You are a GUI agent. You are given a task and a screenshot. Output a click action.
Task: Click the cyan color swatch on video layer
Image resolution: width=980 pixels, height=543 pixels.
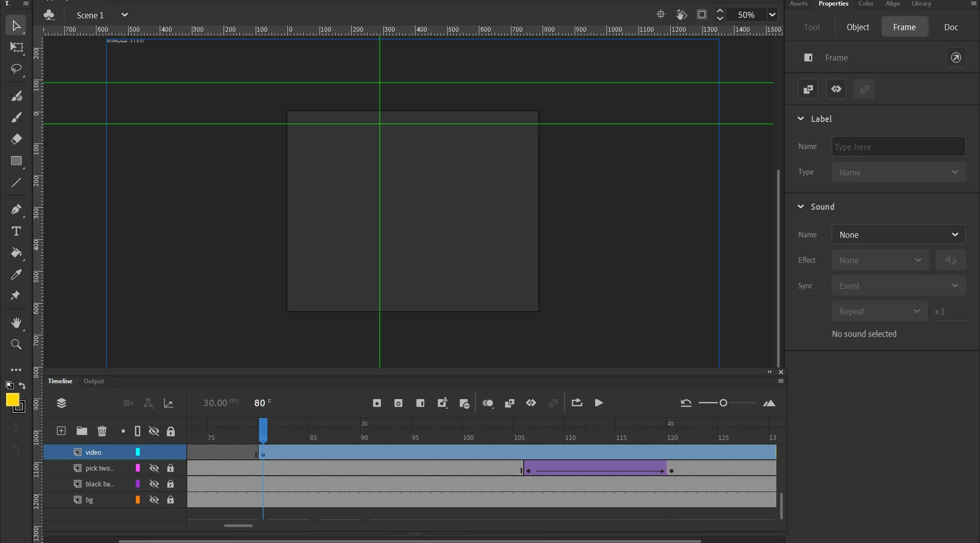[138, 452]
